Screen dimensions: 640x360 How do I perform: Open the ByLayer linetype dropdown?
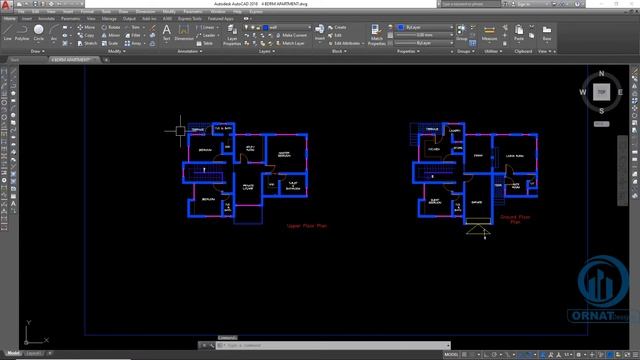click(425, 43)
